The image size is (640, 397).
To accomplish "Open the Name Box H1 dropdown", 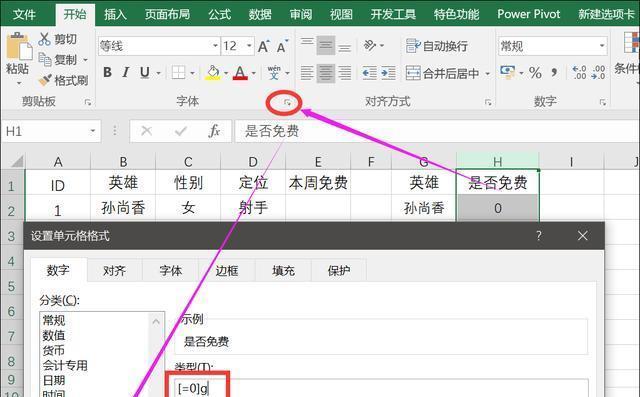I will click(x=93, y=131).
